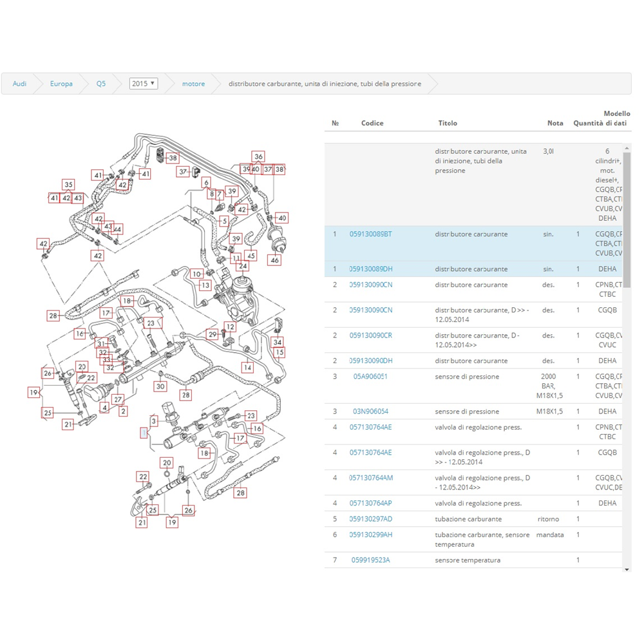Click callout number 29 in the diagram
Viewport: 644px width, 644px height.
213,334
